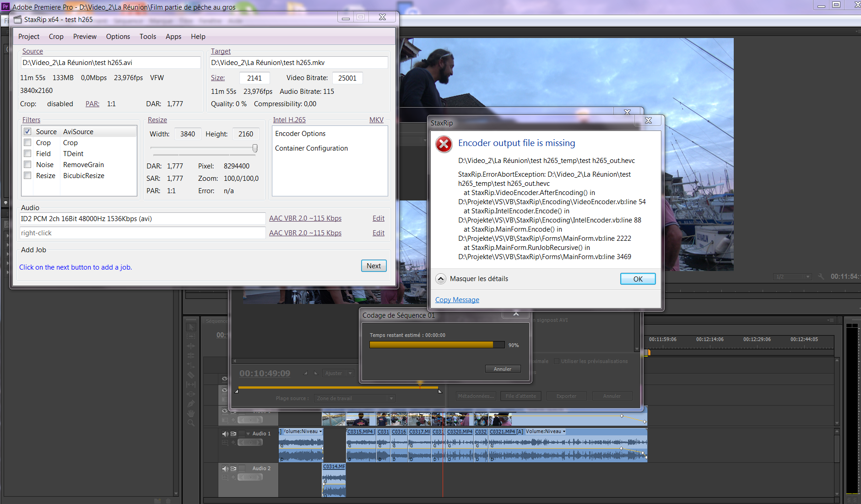
Task: Click the Copy Message link
Action: (x=457, y=300)
